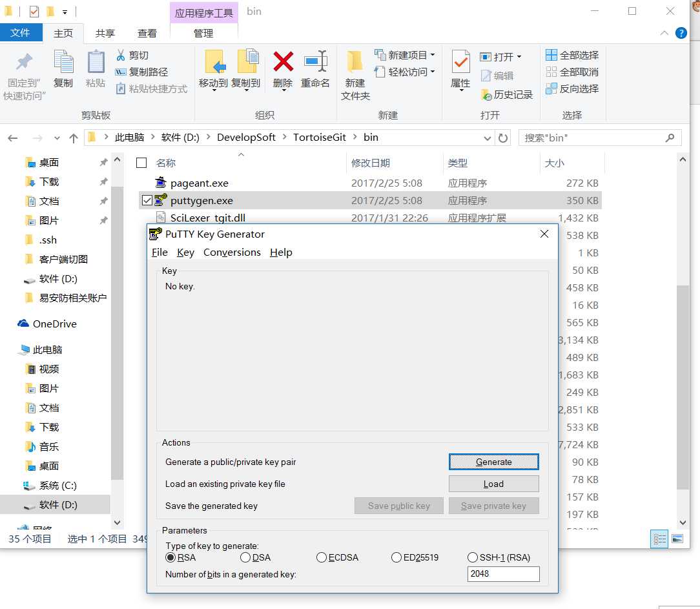Screen dimensions: 700x609
Task: Click the red Delete X icon
Action: [283, 61]
